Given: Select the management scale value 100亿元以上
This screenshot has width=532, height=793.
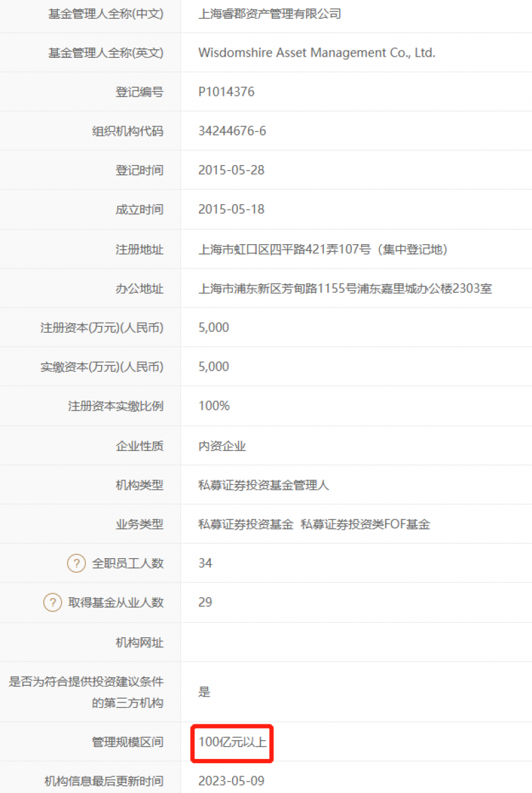Looking at the screenshot, I should [232, 742].
